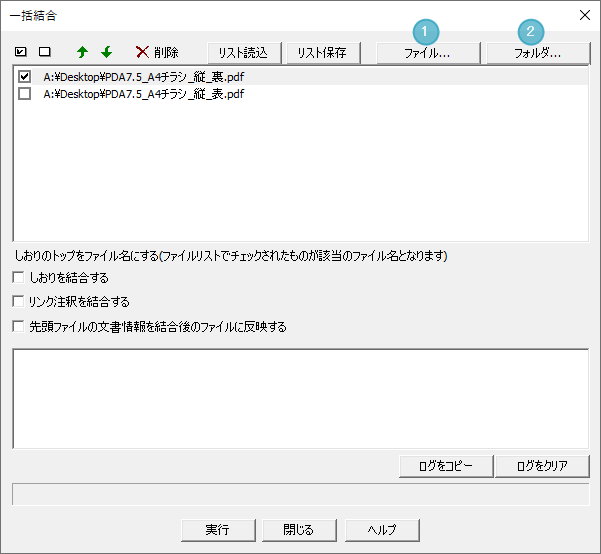
Task: Delete selected file with 削除 button
Action: click(157, 52)
